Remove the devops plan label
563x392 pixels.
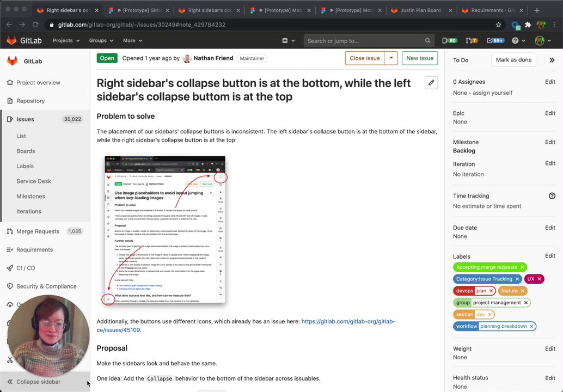[491, 291]
